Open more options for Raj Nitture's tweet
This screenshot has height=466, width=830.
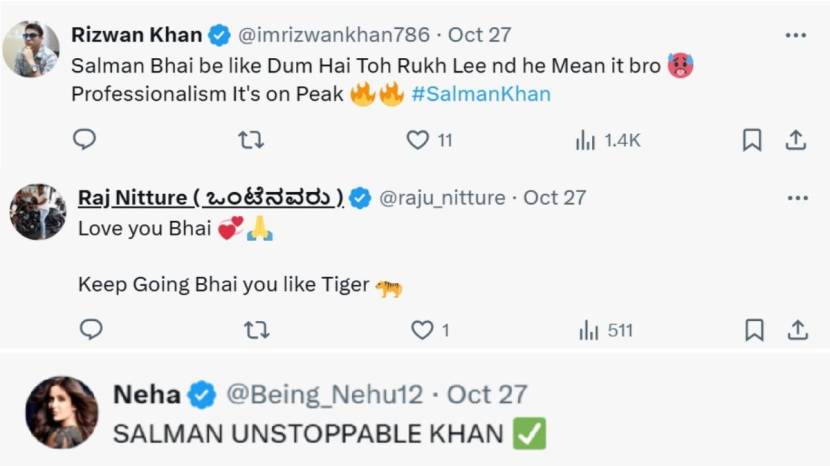coord(797,198)
